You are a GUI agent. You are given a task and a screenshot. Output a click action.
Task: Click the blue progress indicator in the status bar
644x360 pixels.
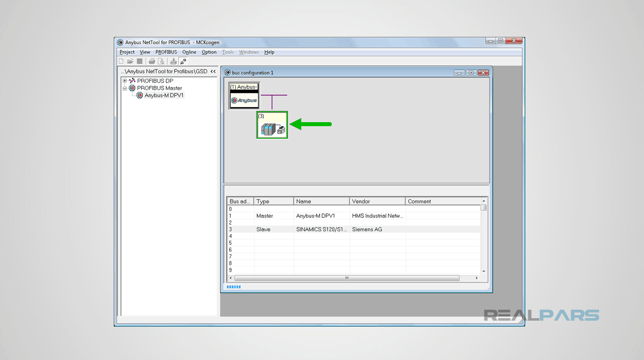coord(233,287)
